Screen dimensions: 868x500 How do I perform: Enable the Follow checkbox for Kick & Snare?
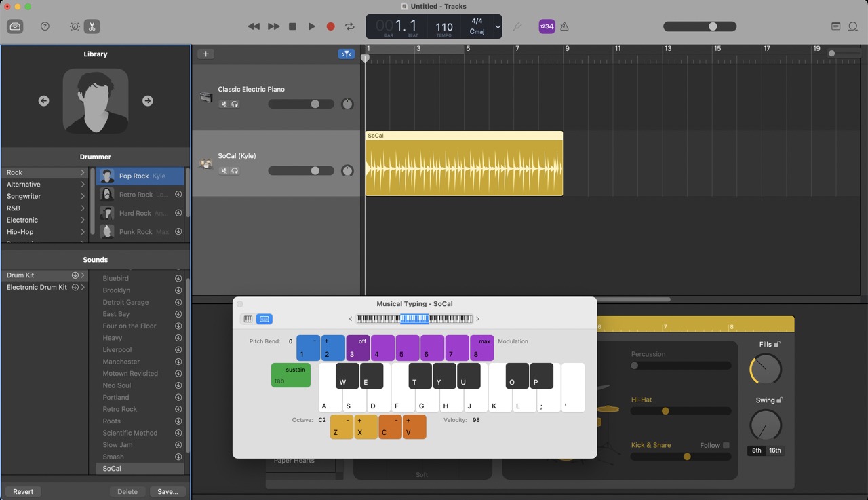[726, 445]
